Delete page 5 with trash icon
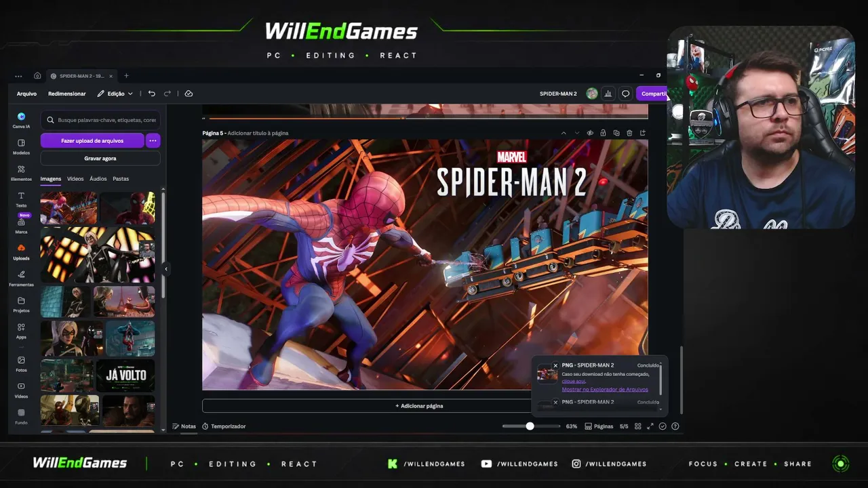The width and height of the screenshot is (868, 488). pyautogui.click(x=629, y=133)
